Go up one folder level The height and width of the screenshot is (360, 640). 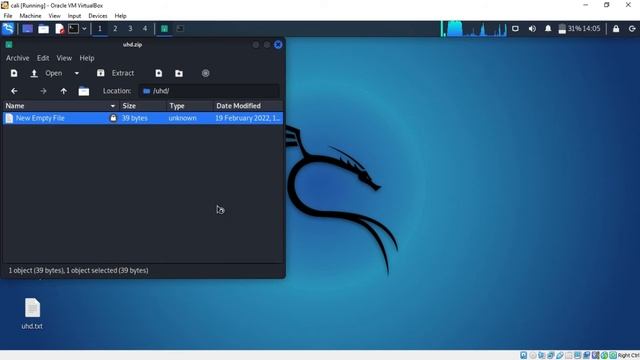coord(64,91)
